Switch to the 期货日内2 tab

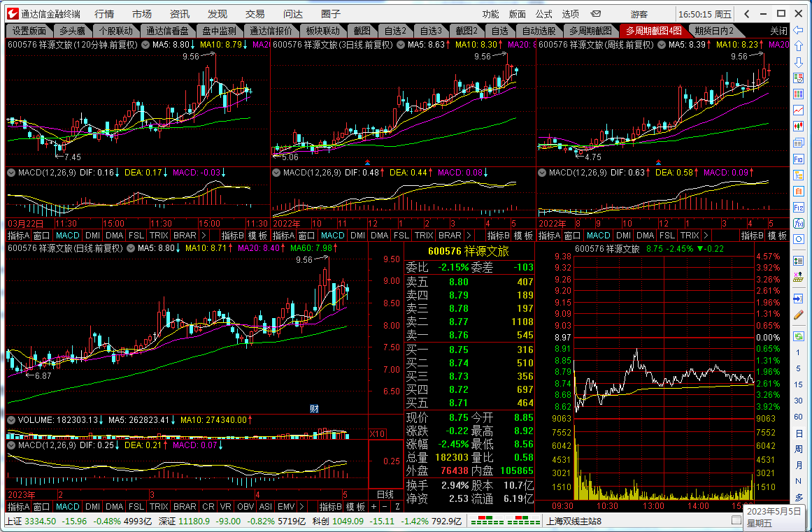click(714, 31)
